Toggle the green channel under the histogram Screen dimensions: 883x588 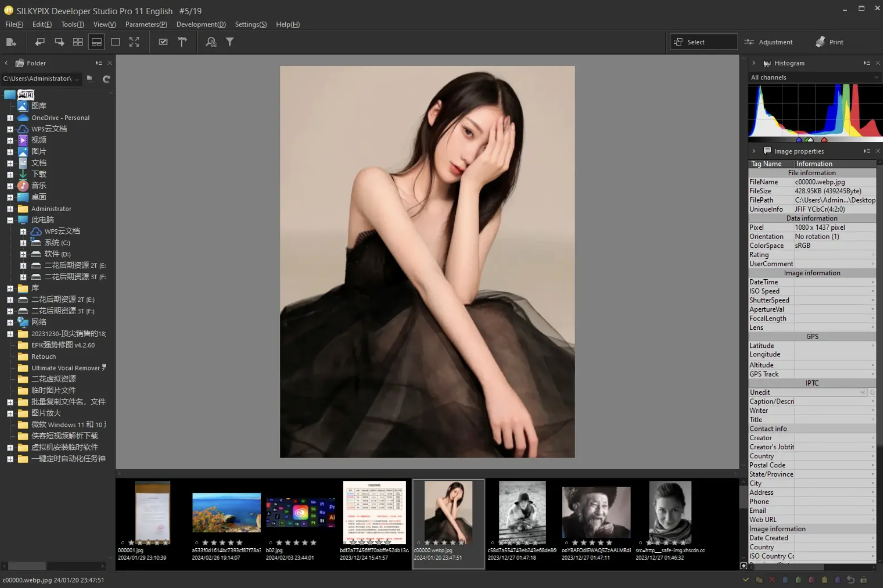pos(807,140)
